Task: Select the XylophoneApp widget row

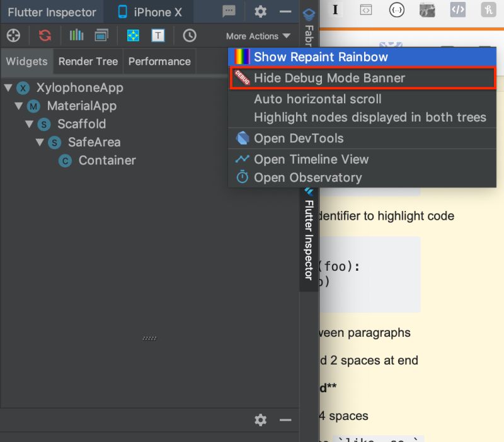Action: [80, 88]
